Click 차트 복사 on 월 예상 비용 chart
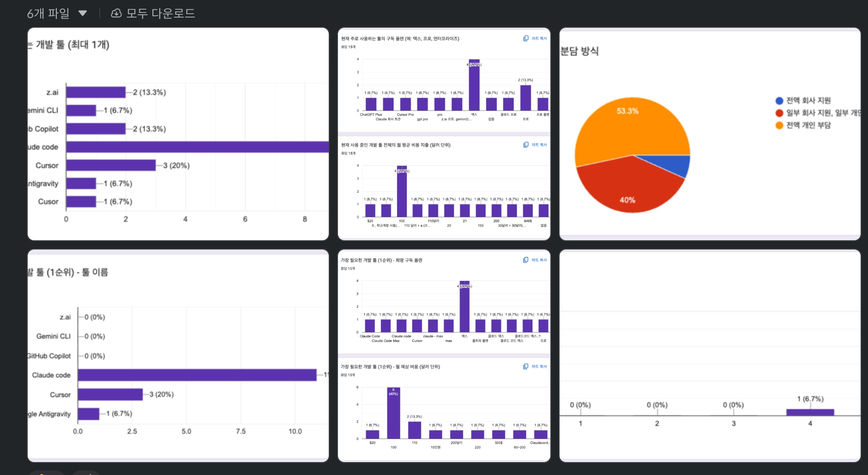This screenshot has height=475, width=868. 539,366
